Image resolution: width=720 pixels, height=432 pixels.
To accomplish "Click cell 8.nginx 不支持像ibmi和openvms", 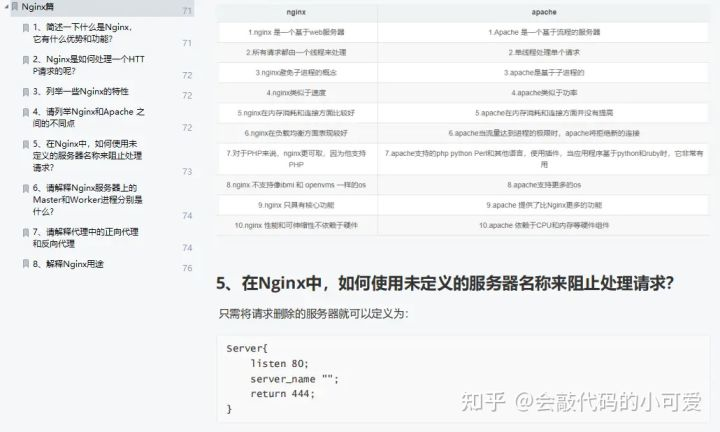I will (x=296, y=185).
